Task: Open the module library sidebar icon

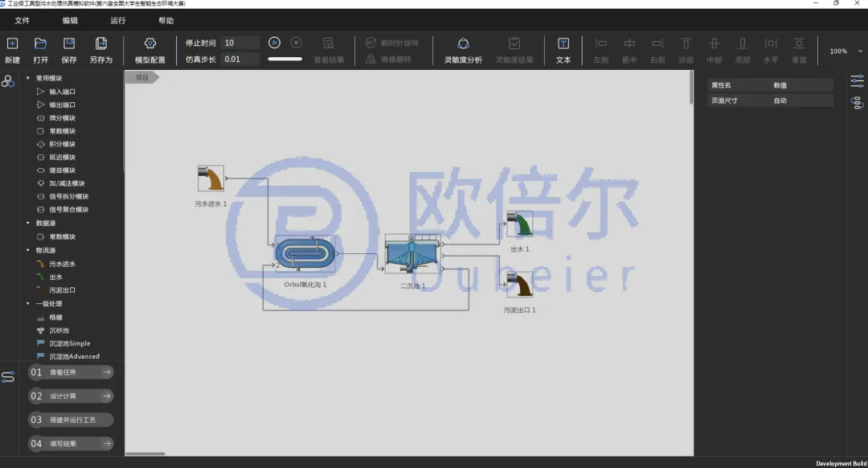Action: point(8,81)
